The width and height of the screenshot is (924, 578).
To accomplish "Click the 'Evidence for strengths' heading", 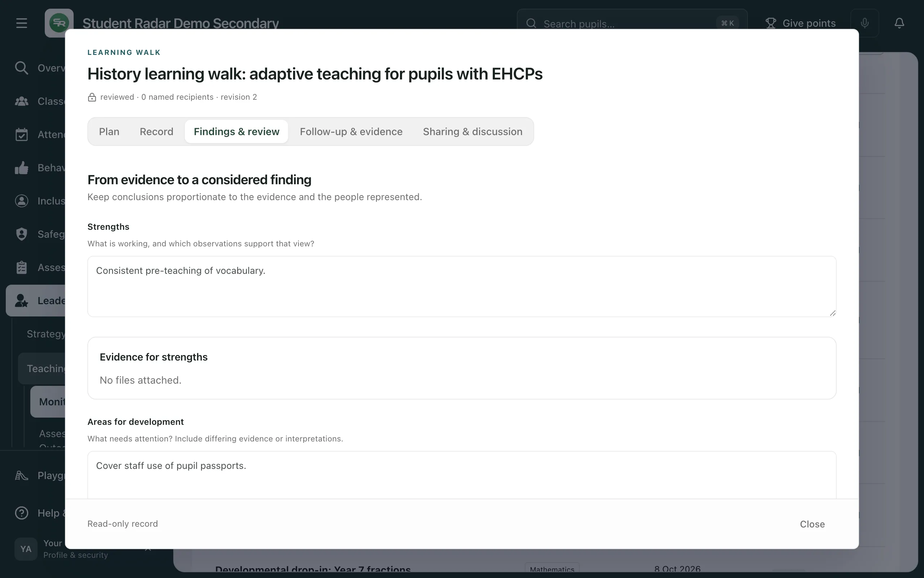I will (x=153, y=357).
